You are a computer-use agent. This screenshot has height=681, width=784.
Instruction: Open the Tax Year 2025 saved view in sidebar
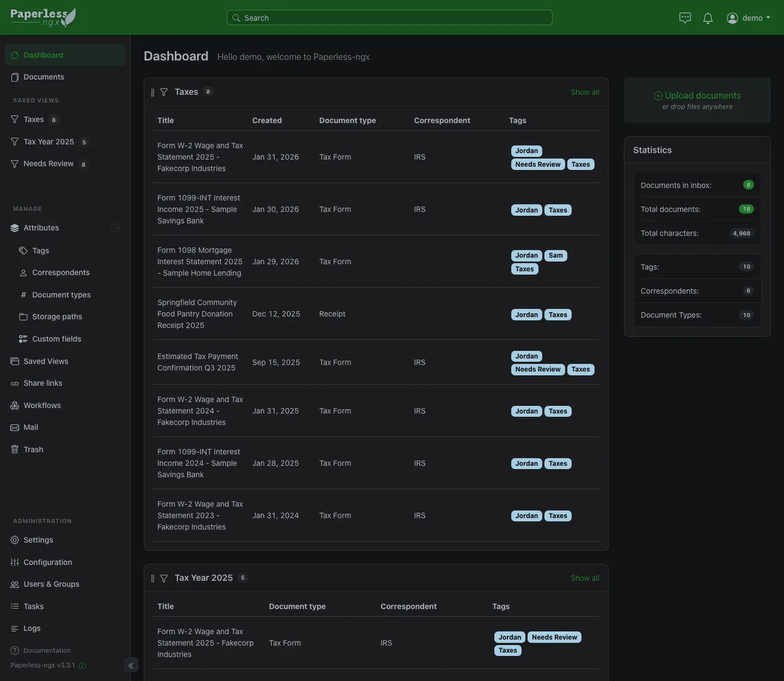click(x=65, y=142)
